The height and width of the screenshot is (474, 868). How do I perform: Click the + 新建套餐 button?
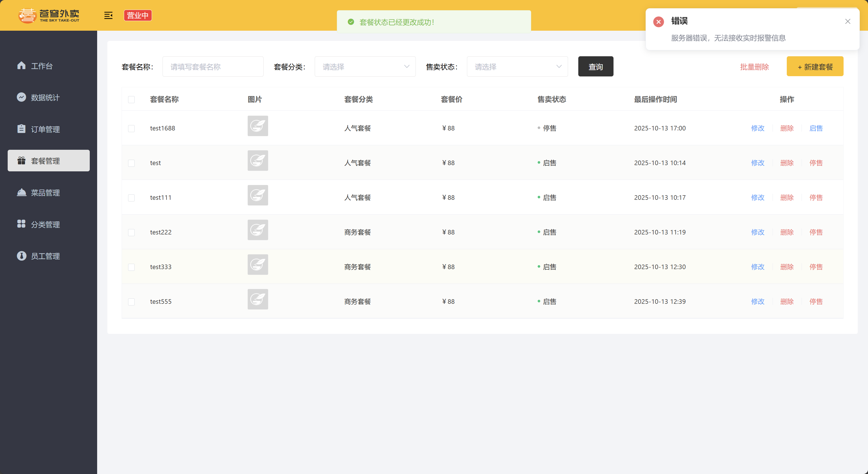815,67
